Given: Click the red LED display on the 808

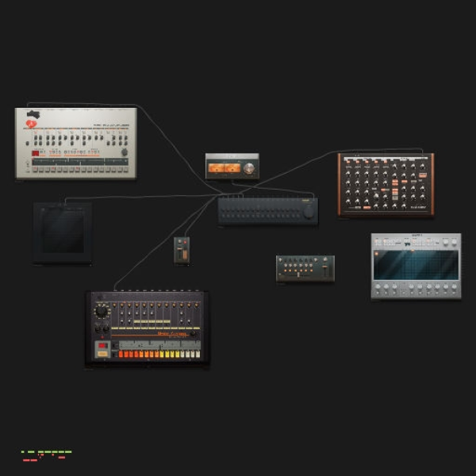Looking at the screenshot, I should [102, 345].
